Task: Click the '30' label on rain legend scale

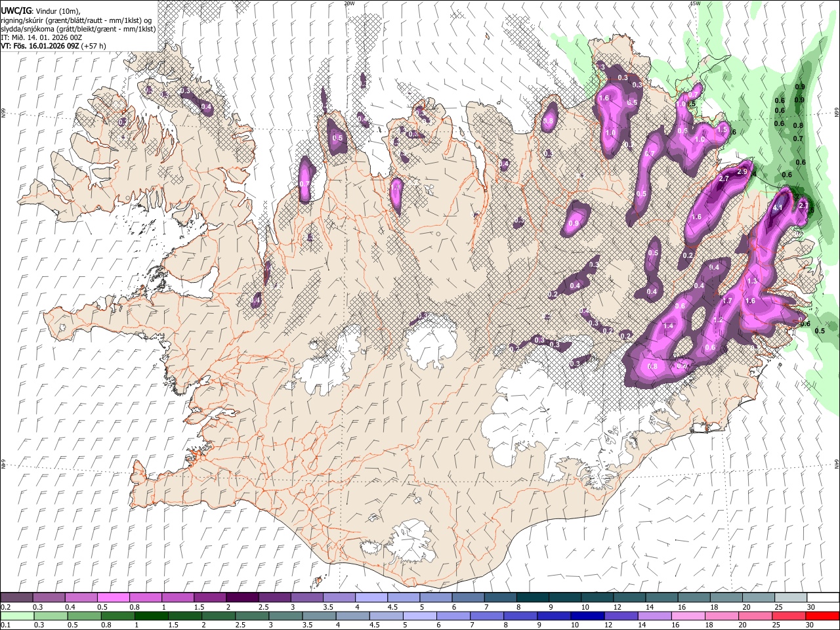Action: (x=810, y=625)
